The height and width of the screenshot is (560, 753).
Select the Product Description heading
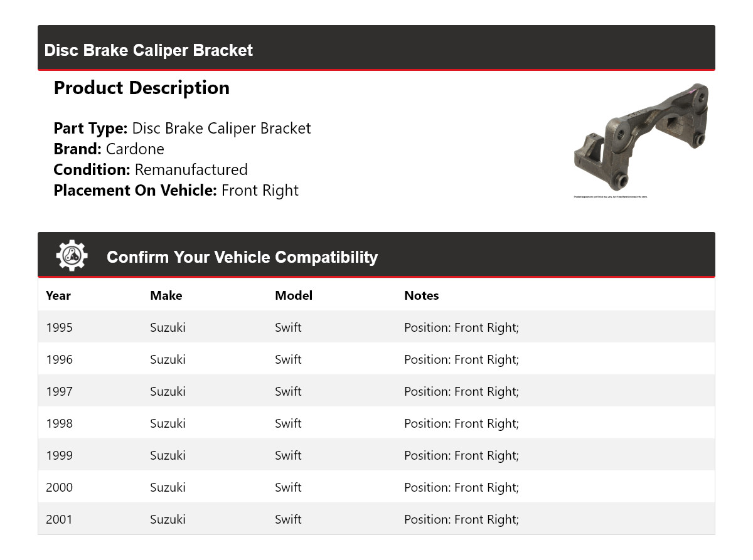[142, 88]
